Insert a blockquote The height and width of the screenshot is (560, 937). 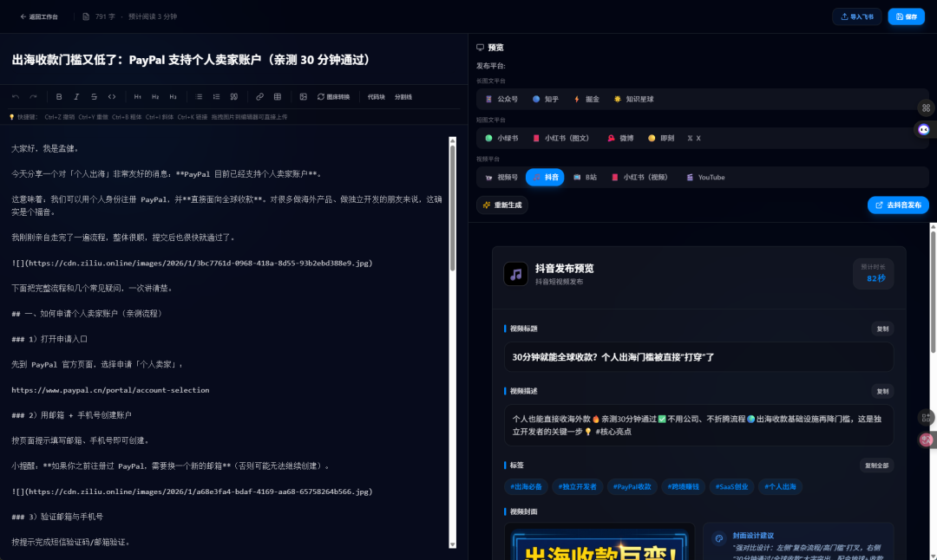[234, 97]
